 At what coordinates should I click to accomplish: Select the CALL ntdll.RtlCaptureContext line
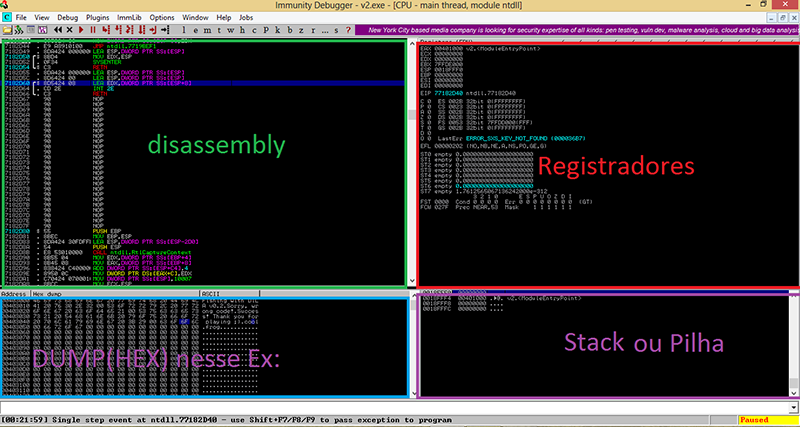point(142,253)
